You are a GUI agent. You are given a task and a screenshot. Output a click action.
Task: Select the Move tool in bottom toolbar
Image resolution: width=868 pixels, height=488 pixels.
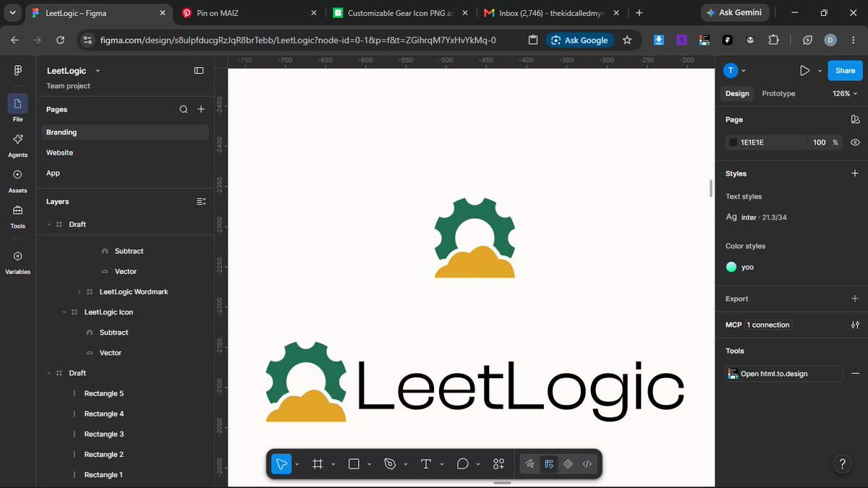click(x=281, y=464)
